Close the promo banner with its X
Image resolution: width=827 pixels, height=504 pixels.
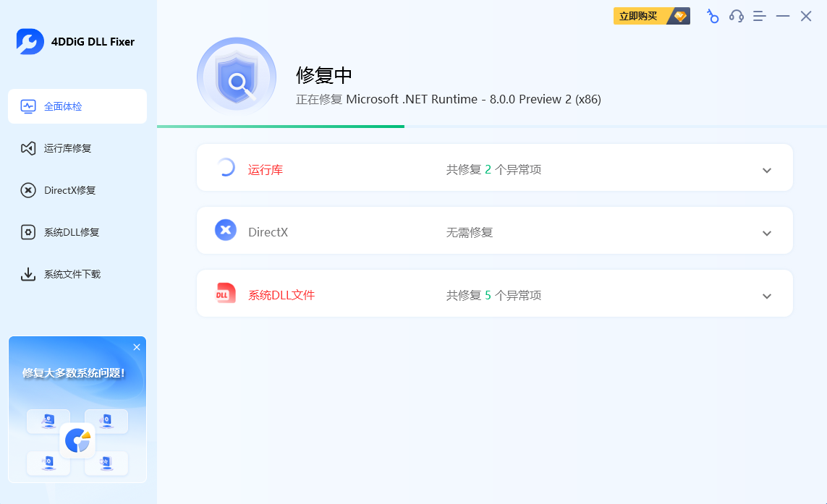pyautogui.click(x=137, y=347)
